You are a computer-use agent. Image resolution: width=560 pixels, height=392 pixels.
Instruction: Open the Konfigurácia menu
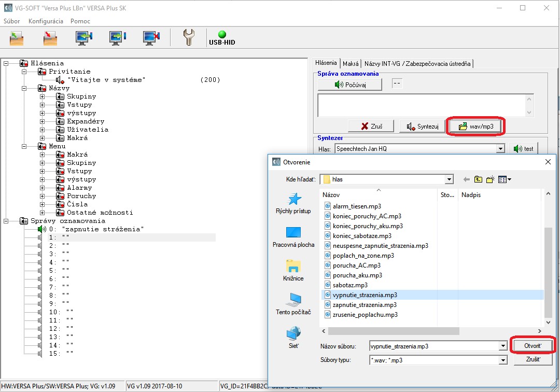(x=46, y=21)
